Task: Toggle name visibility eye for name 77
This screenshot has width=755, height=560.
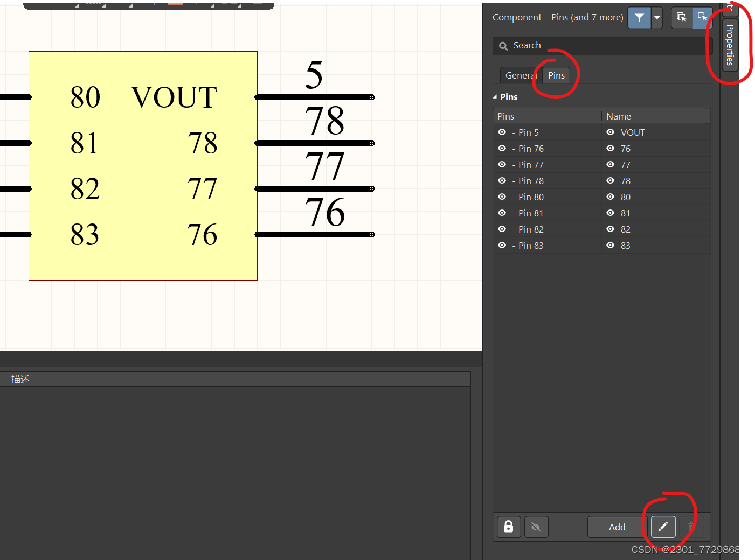Action: coord(611,165)
